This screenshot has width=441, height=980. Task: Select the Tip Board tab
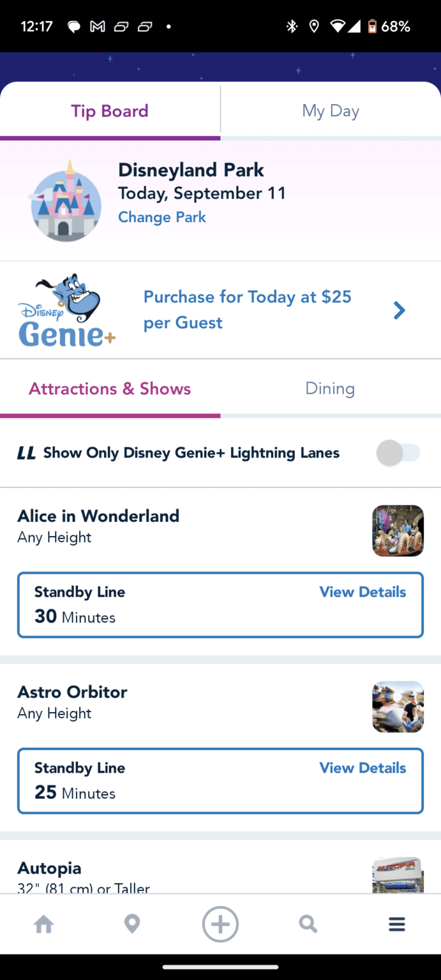coord(110,111)
